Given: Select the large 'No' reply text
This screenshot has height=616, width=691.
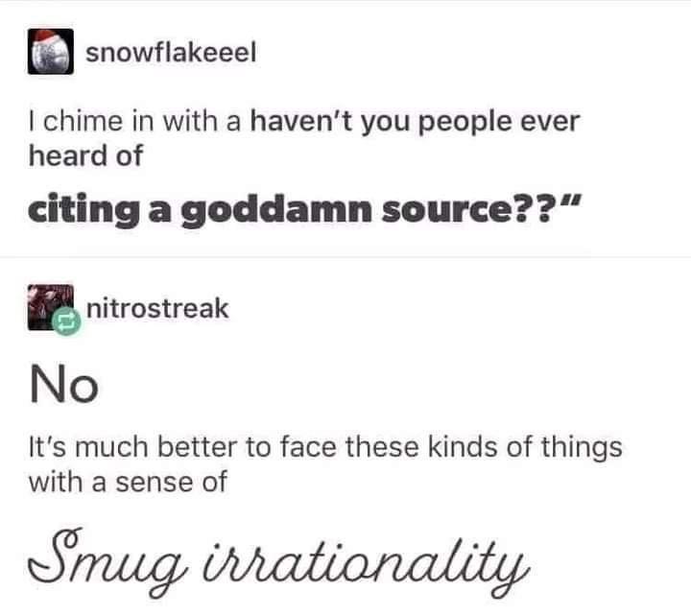Looking at the screenshot, I should [64, 384].
